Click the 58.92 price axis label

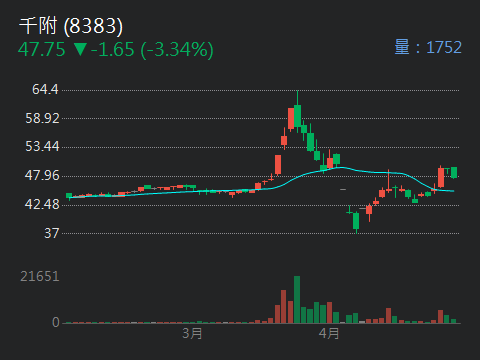[42, 118]
